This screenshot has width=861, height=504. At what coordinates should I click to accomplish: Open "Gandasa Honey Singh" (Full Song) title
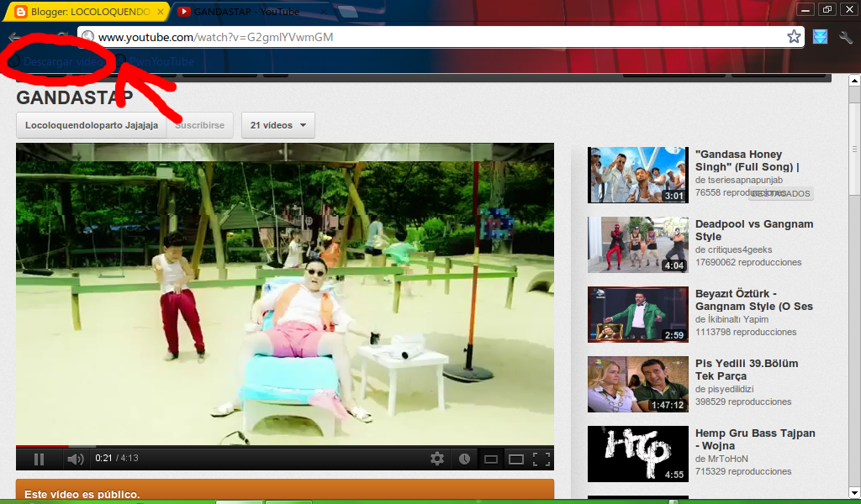(747, 160)
